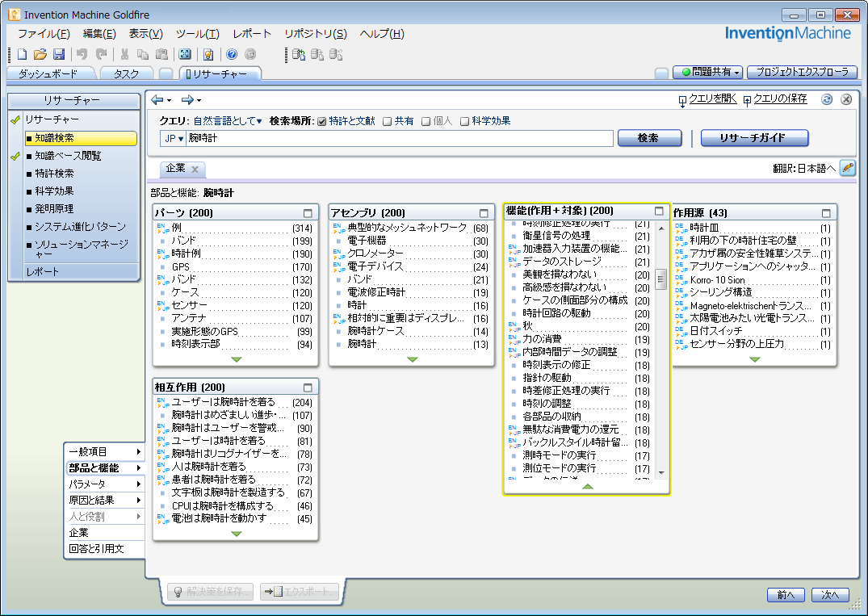This screenshot has height=616, width=868.
Task: Enable the 個人 checkbox
Action: pyautogui.click(x=426, y=121)
